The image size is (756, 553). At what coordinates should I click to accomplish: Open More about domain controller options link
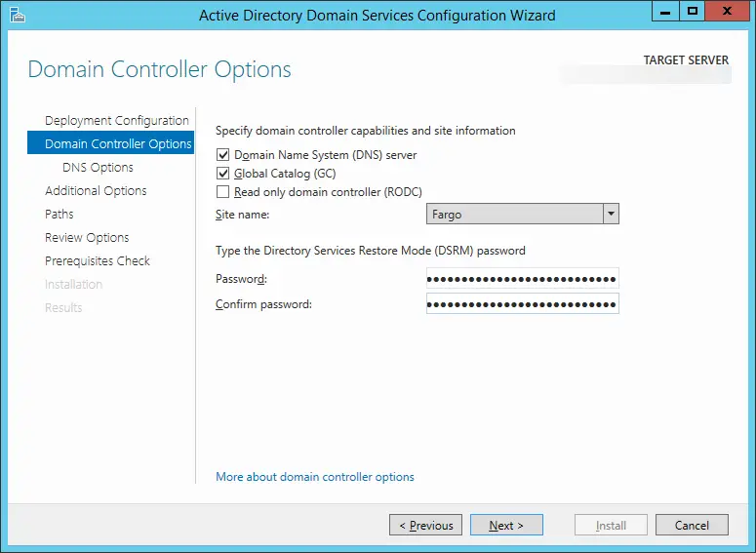[315, 477]
